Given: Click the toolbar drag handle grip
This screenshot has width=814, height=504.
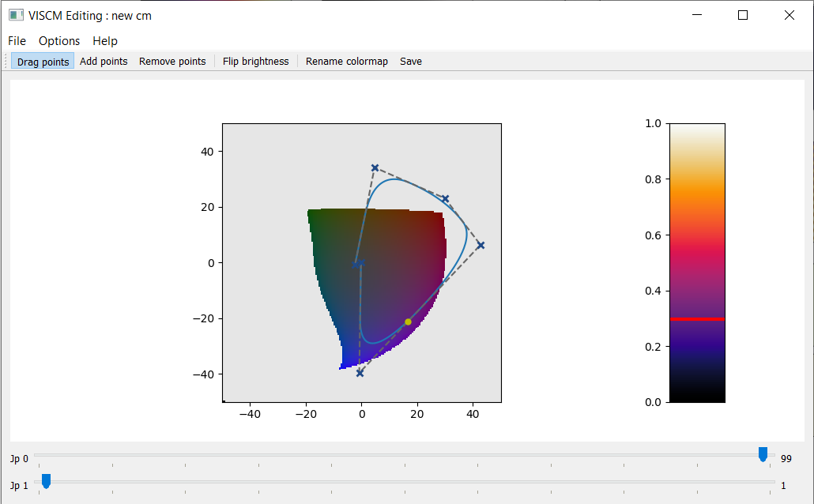Looking at the screenshot, I should tap(6, 62).
